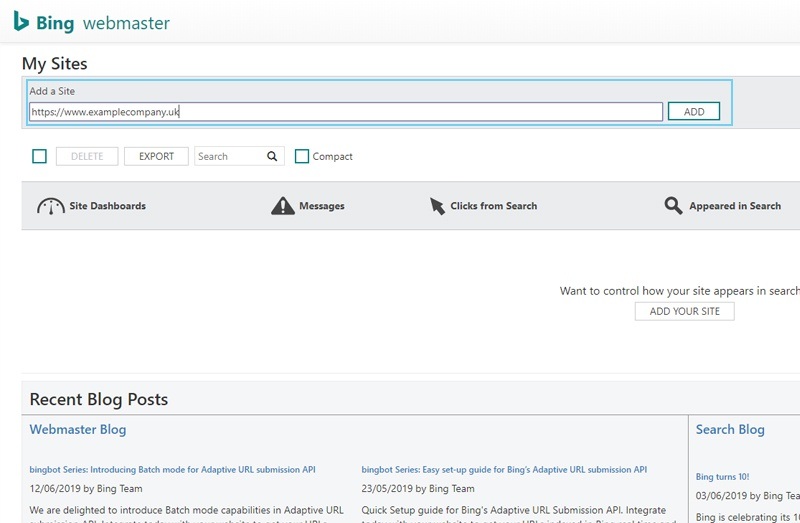This screenshot has width=800, height=523.
Task: Click the search magnifier icon in toolbar
Action: click(272, 156)
